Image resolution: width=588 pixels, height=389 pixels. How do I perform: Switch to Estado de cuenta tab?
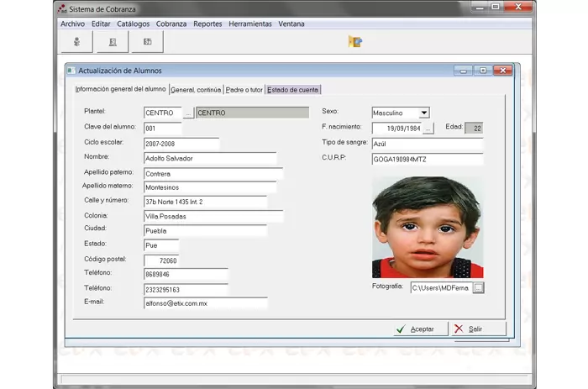click(293, 90)
